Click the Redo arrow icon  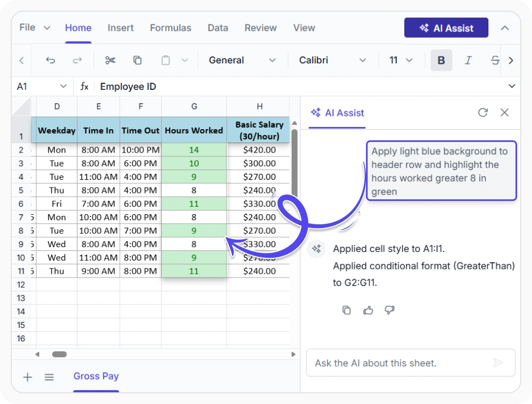[x=77, y=60]
